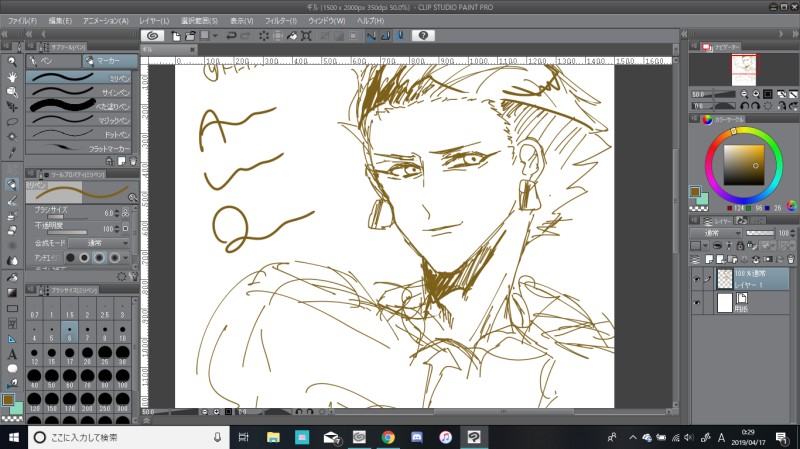Select the Gradient tool

point(12,293)
